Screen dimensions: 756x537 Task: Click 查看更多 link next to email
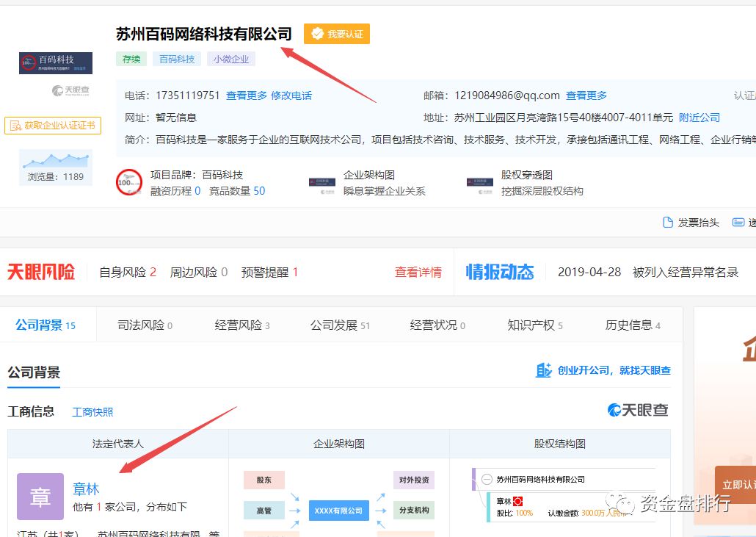pyautogui.click(x=586, y=95)
